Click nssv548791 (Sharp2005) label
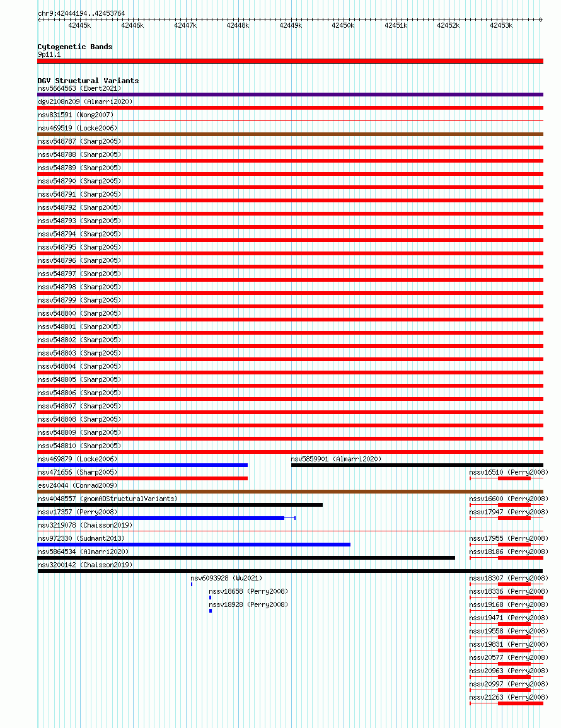This screenshot has height=728, width=561. pyautogui.click(x=79, y=194)
